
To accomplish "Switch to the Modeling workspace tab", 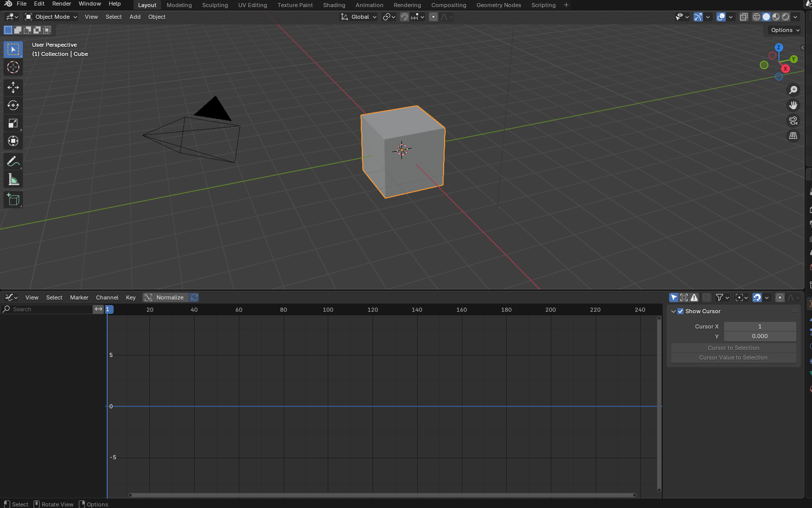I will 179,5.
